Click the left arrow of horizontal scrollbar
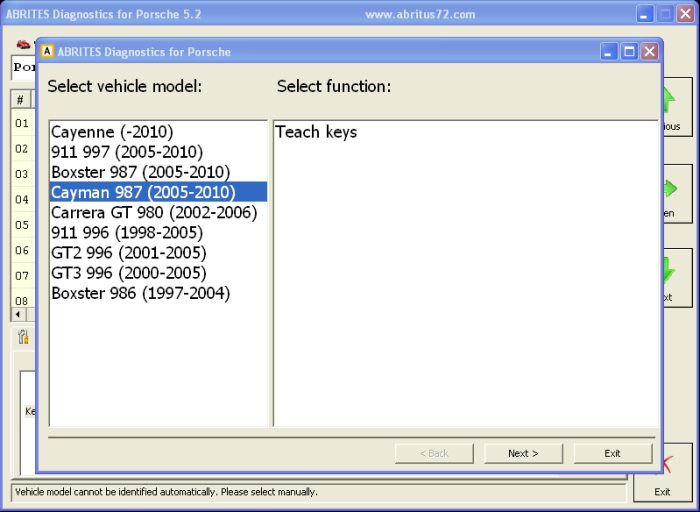700x512 pixels. (x=16, y=315)
